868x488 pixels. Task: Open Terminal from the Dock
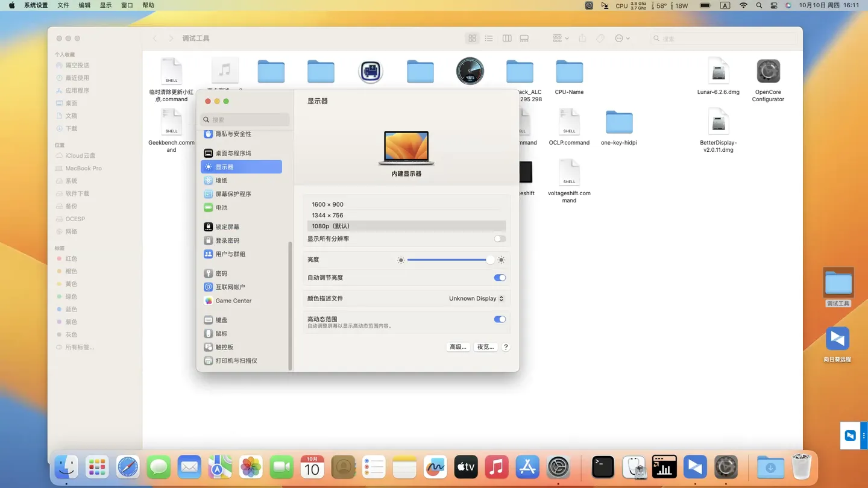coord(603,468)
